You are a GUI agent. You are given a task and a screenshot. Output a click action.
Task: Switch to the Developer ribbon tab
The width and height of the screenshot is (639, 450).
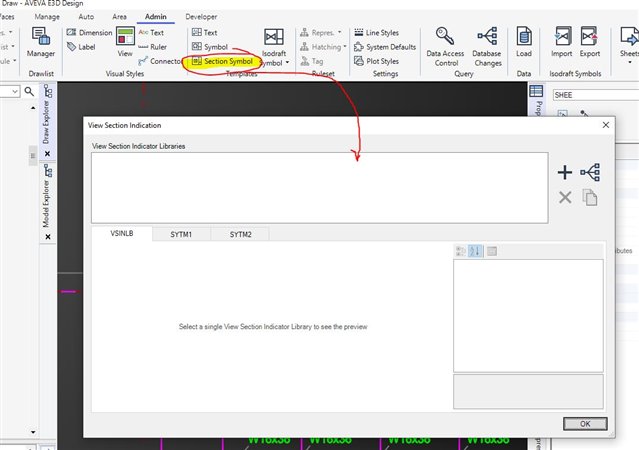pos(201,17)
